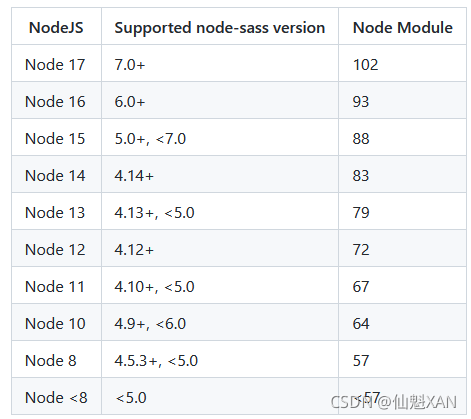471x419 pixels.
Task: Select the Node 16 row label
Action: coord(55,101)
